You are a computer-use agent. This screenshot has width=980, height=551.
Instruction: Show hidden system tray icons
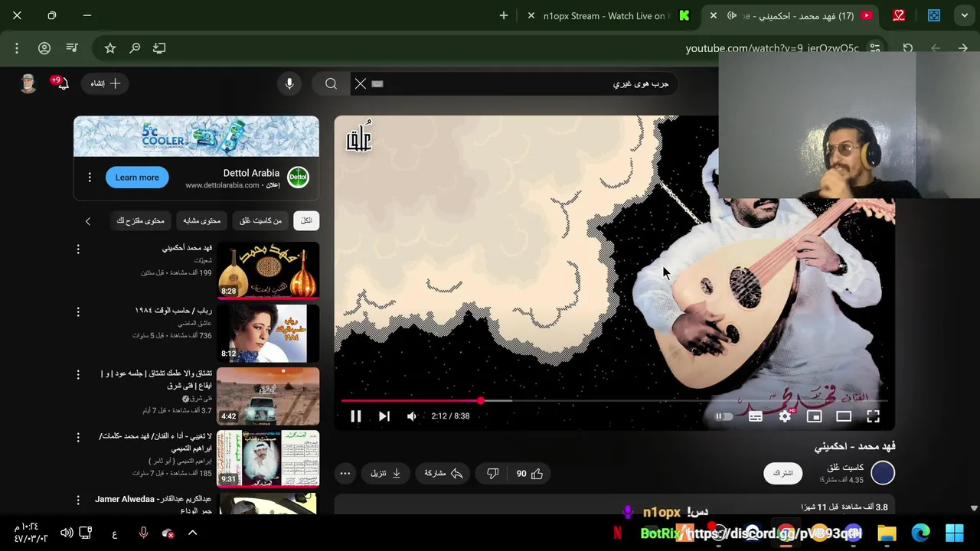pos(192,533)
